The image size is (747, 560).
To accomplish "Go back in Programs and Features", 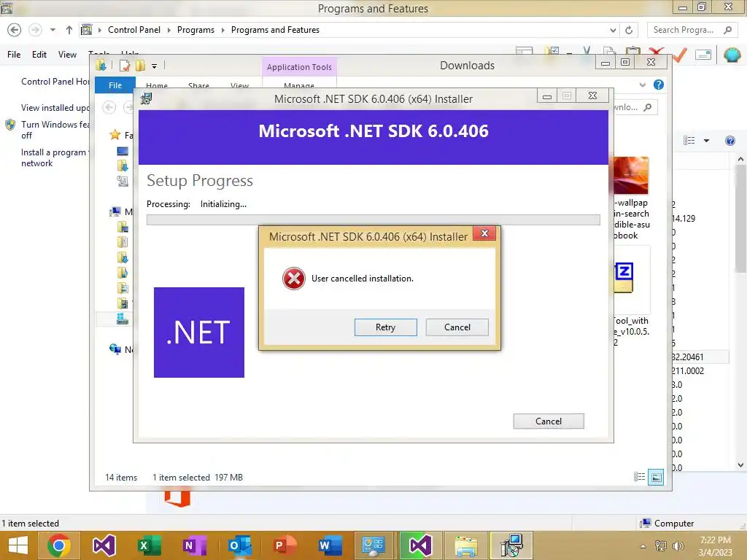I will (15, 30).
